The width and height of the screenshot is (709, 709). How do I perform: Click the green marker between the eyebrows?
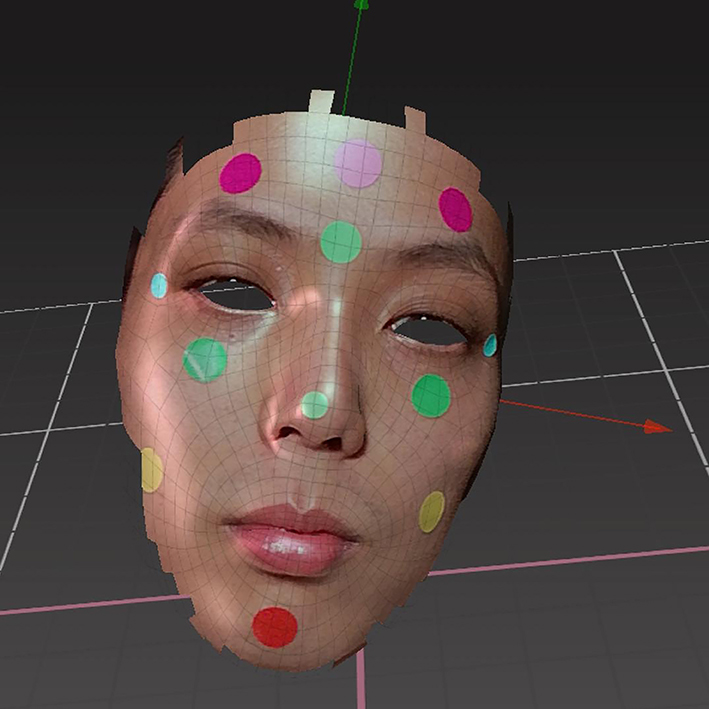341,242
